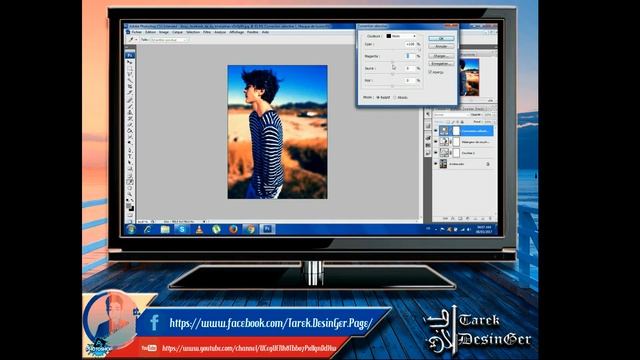Open the Fichier menu
This screenshot has height=360, width=640.
[x=136, y=32]
